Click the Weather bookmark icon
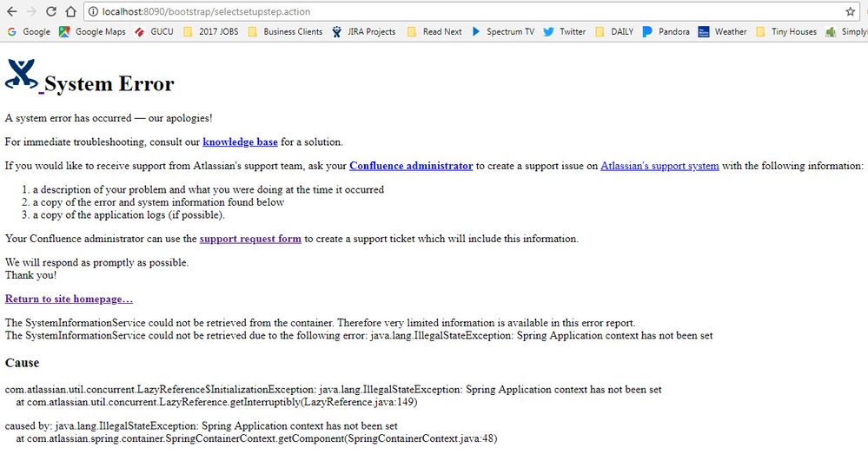The height and width of the screenshot is (454, 868). [704, 32]
